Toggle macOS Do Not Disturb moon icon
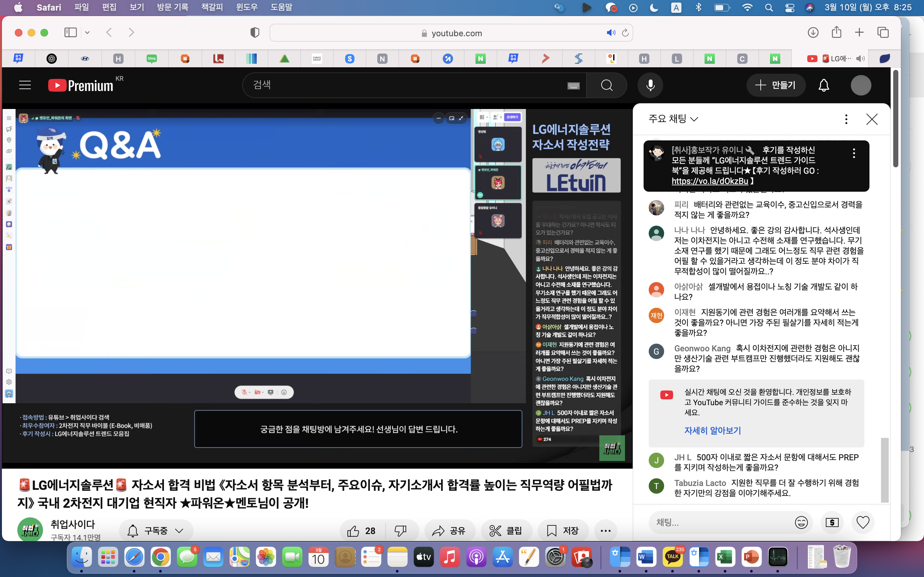This screenshot has width=924, height=577. click(x=654, y=8)
